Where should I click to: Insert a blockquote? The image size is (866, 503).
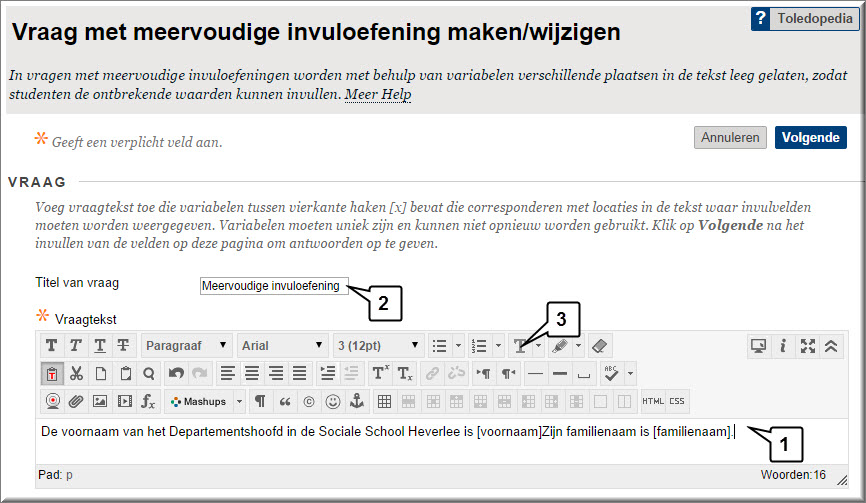tap(284, 401)
